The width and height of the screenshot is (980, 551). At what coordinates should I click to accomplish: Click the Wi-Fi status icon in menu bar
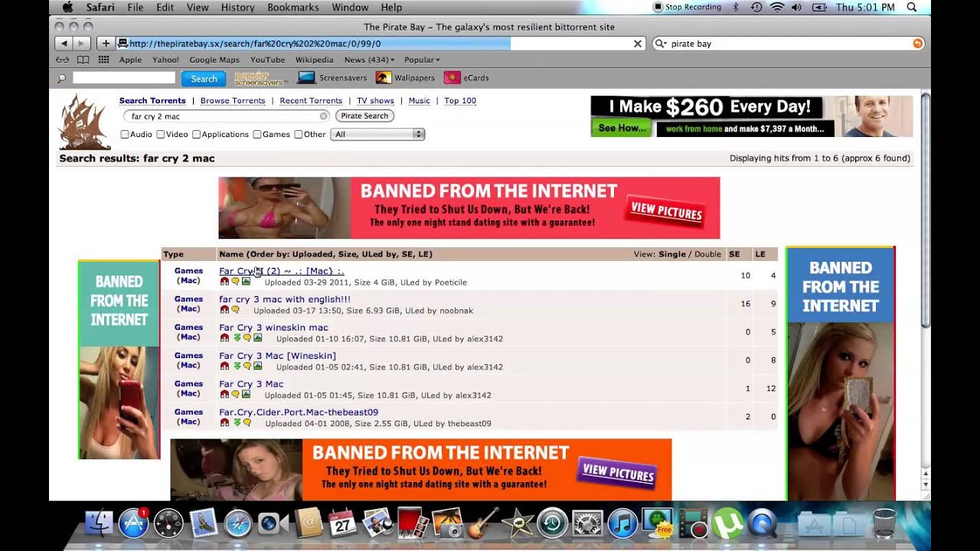777,7
